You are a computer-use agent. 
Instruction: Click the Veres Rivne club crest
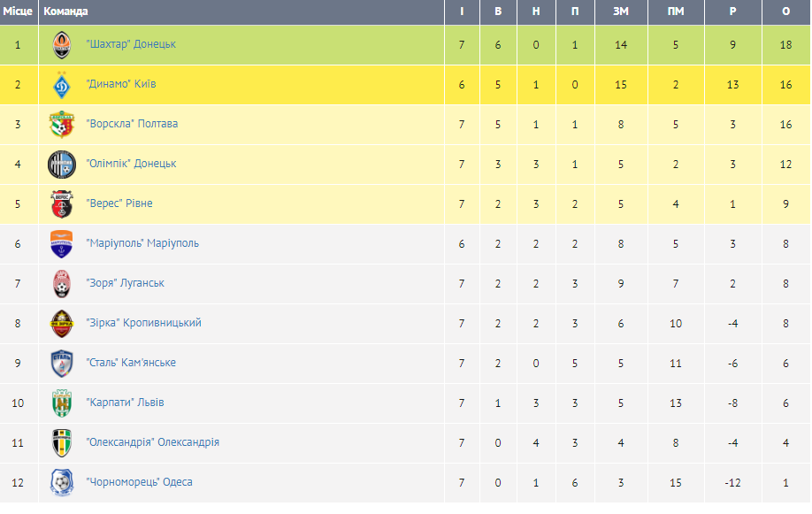(61, 203)
